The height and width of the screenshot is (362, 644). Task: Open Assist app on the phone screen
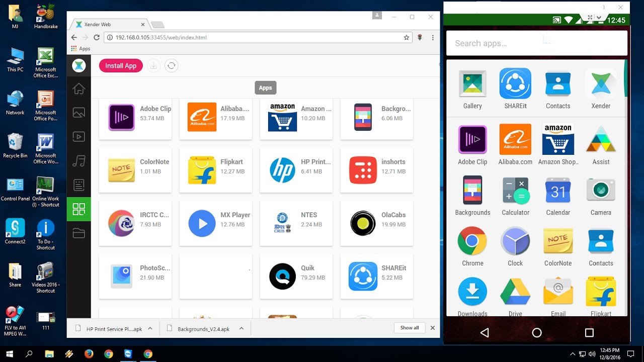tap(601, 145)
